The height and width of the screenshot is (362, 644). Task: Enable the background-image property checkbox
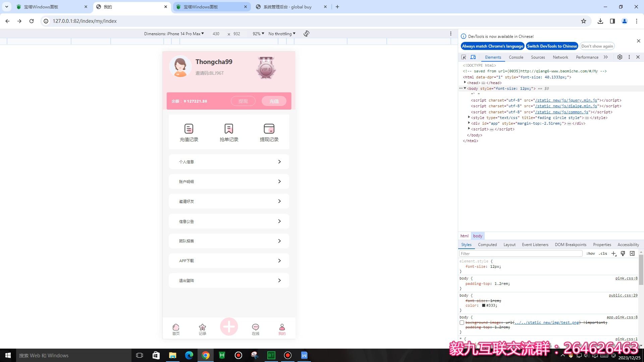(x=462, y=323)
